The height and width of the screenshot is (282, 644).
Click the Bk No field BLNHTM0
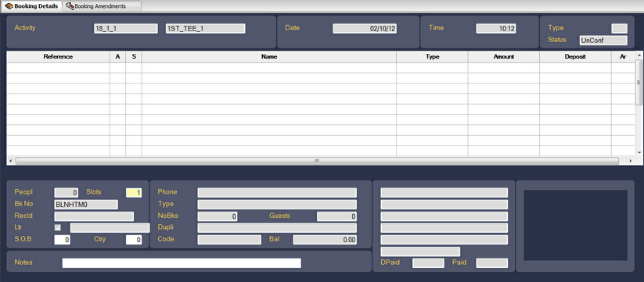pos(86,205)
